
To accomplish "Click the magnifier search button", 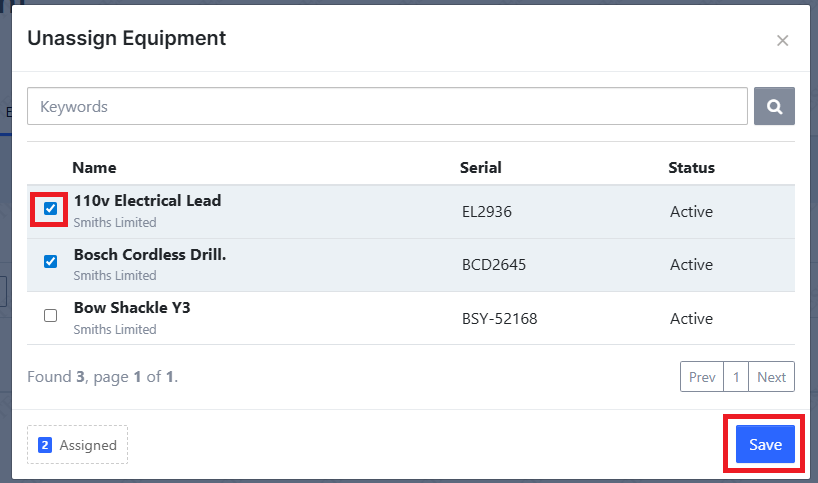I will pyautogui.click(x=774, y=106).
